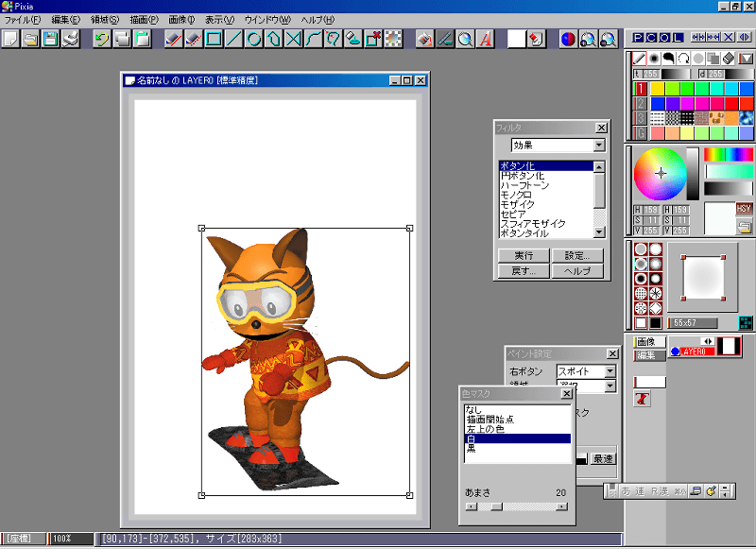The width and height of the screenshot is (756, 549).
Task: Switch to palette row 1
Action: 641,89
